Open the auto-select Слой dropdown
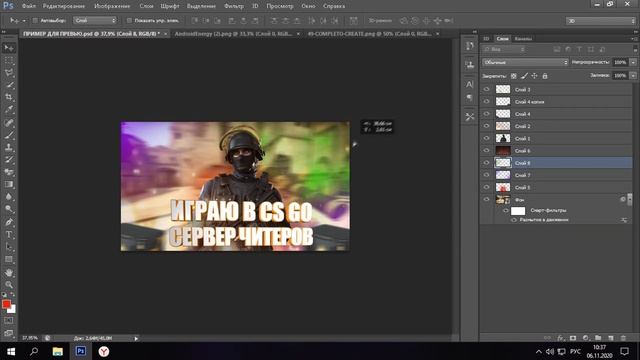Image resolution: width=640 pixels, height=360 pixels. pyautogui.click(x=95, y=20)
